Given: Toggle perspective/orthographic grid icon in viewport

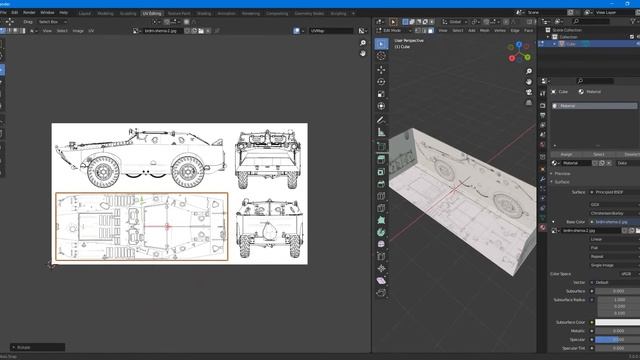Looking at the screenshot, I should coord(529,102).
